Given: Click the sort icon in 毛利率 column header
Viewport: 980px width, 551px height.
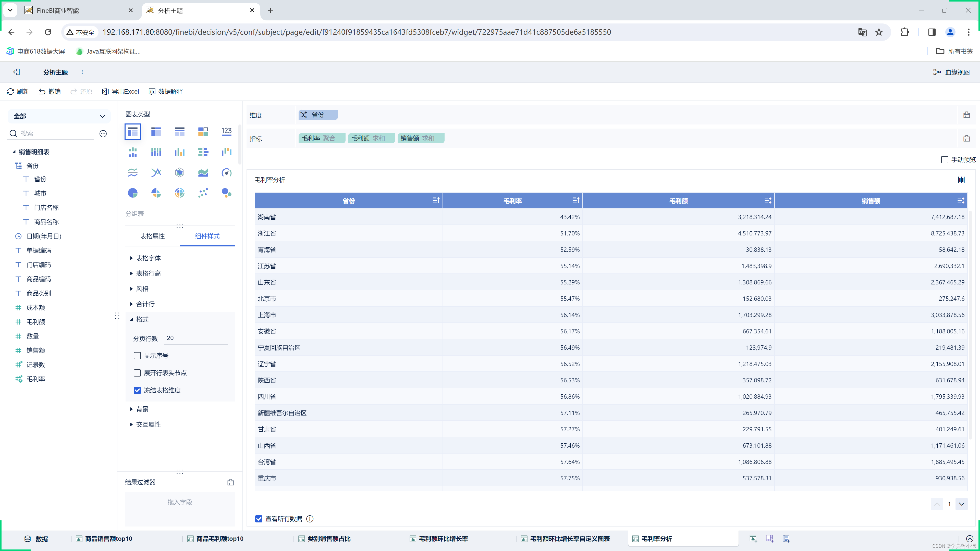Looking at the screenshot, I should (x=575, y=201).
